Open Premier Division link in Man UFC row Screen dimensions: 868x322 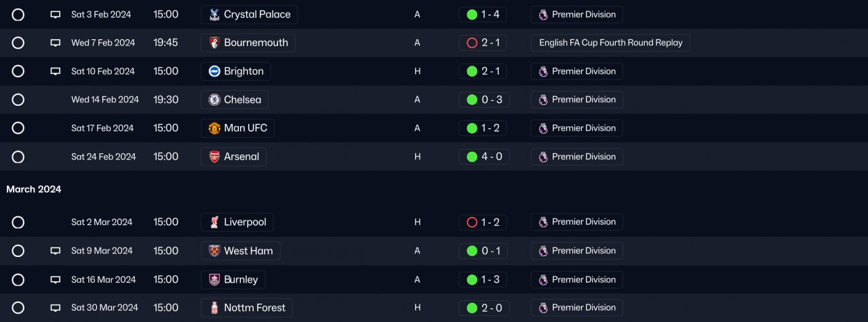click(x=583, y=128)
